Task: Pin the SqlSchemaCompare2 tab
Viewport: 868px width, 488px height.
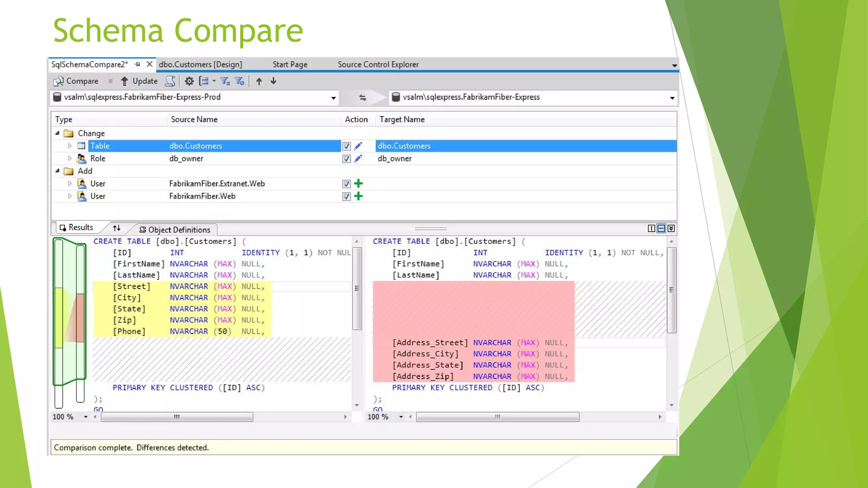Action: [x=137, y=64]
